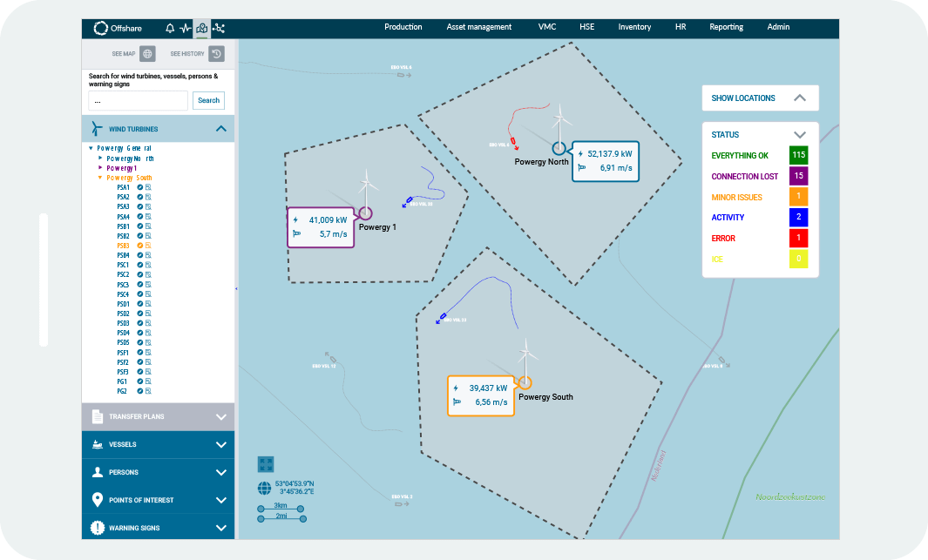Expand the Vessels section
928x560 pixels.
[220, 445]
